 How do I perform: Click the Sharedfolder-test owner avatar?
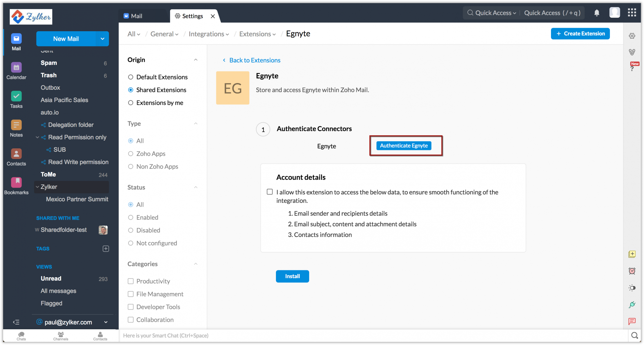103,230
